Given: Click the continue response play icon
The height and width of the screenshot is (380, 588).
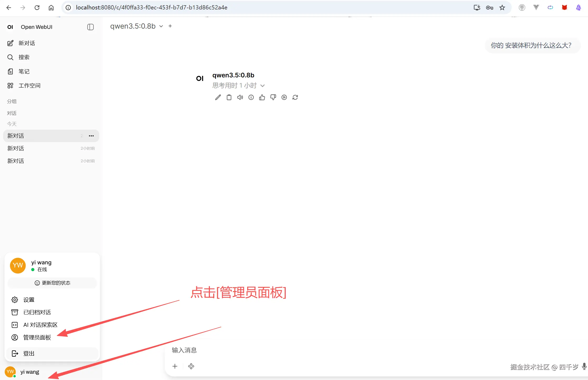Looking at the screenshot, I should [284, 97].
